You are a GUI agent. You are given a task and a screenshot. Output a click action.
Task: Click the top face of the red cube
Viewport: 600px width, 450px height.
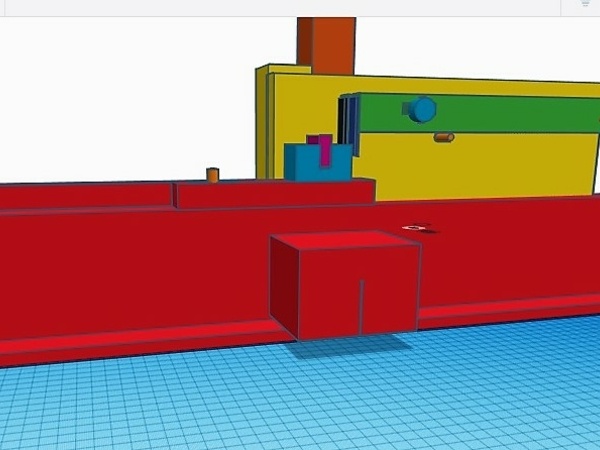345,240
